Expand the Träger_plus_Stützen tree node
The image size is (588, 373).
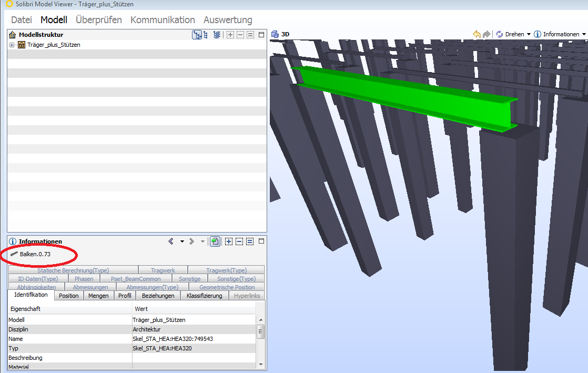pyautogui.click(x=12, y=45)
